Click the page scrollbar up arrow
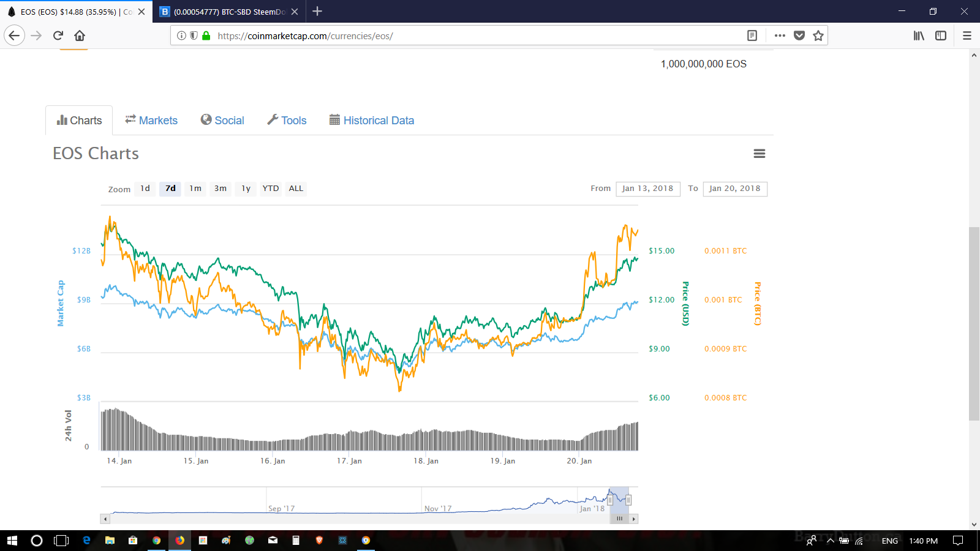 [974, 55]
